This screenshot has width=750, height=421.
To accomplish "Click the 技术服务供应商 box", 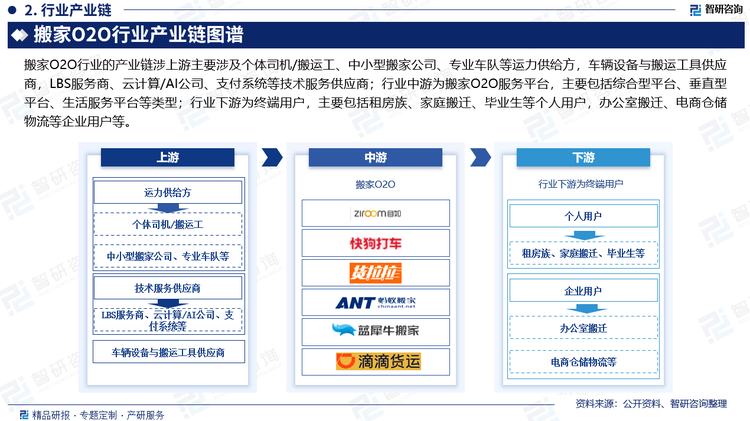I will 168,288.
